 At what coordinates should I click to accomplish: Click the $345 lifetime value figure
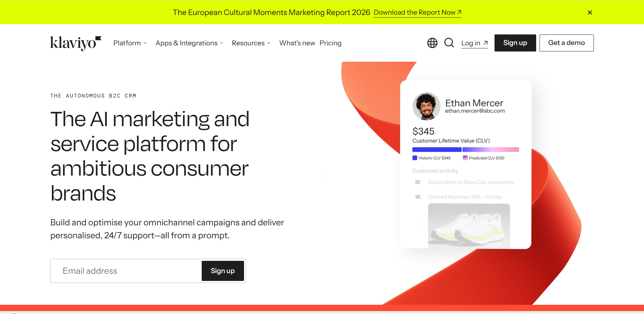(x=423, y=131)
